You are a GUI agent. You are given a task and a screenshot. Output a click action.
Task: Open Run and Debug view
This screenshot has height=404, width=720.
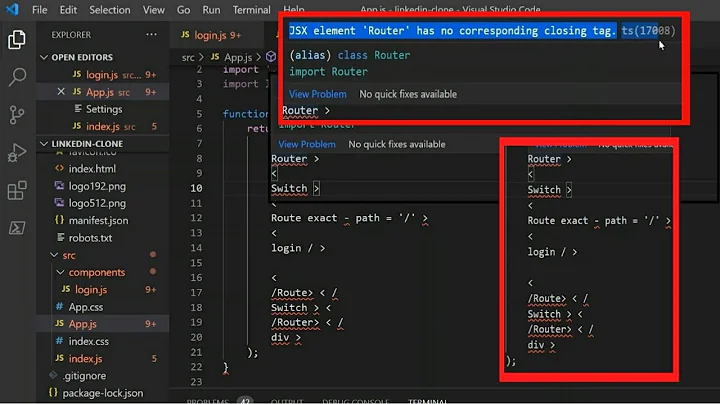[x=17, y=152]
